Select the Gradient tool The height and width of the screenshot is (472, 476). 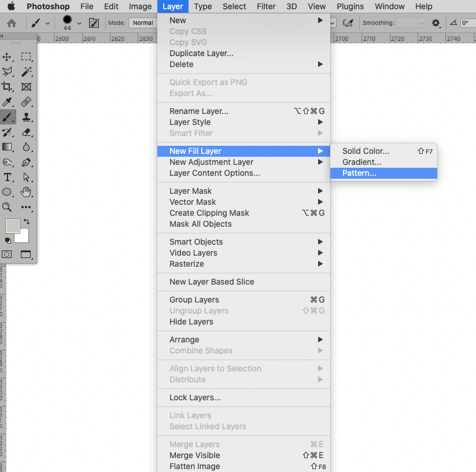(8, 147)
